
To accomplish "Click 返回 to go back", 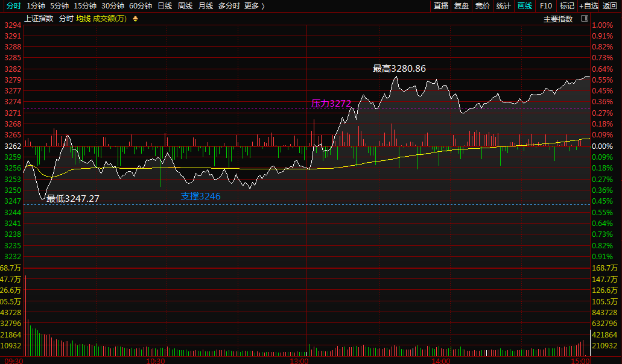I will pos(610,6).
